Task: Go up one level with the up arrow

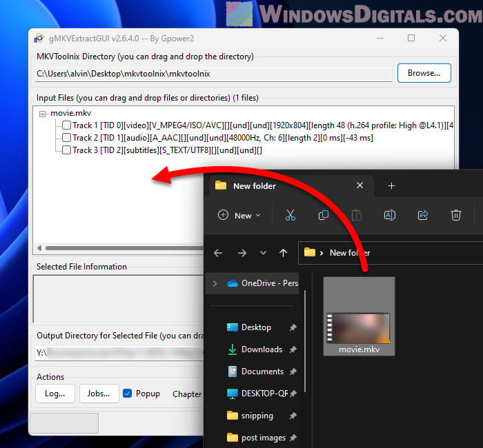Action: coord(283,253)
